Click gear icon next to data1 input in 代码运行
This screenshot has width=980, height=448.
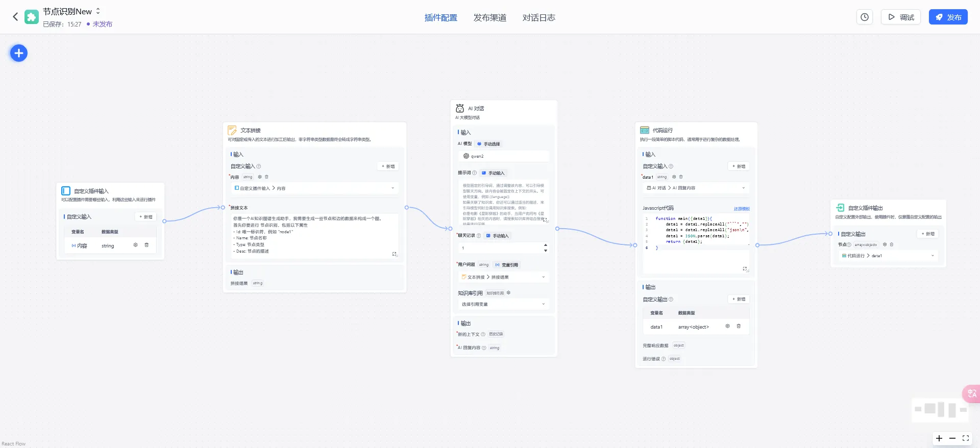[x=674, y=177]
